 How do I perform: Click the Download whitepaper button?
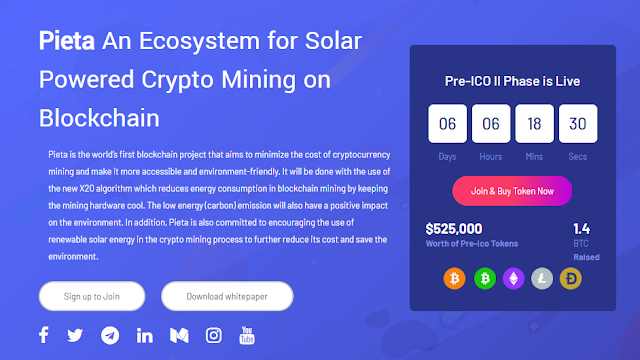click(227, 296)
